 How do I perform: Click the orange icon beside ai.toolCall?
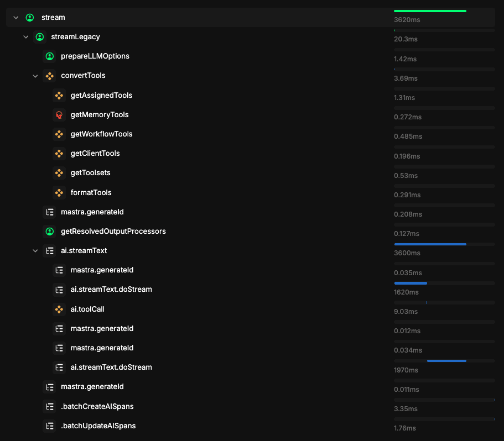point(59,309)
